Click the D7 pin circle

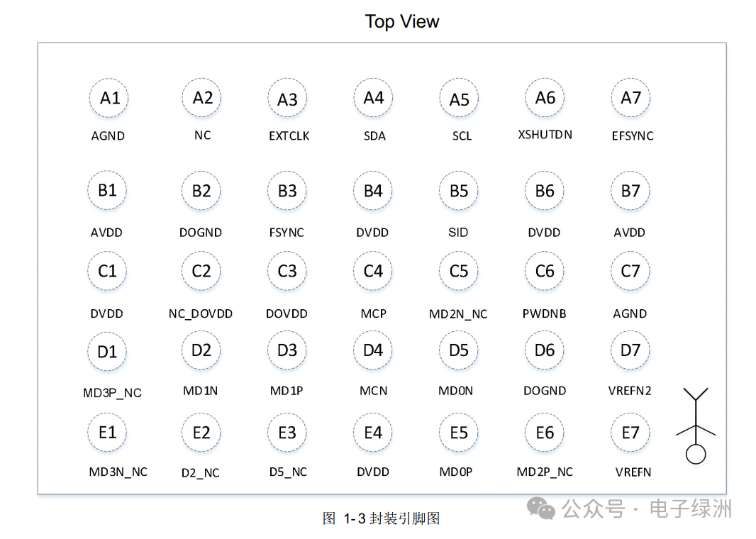[x=630, y=350]
